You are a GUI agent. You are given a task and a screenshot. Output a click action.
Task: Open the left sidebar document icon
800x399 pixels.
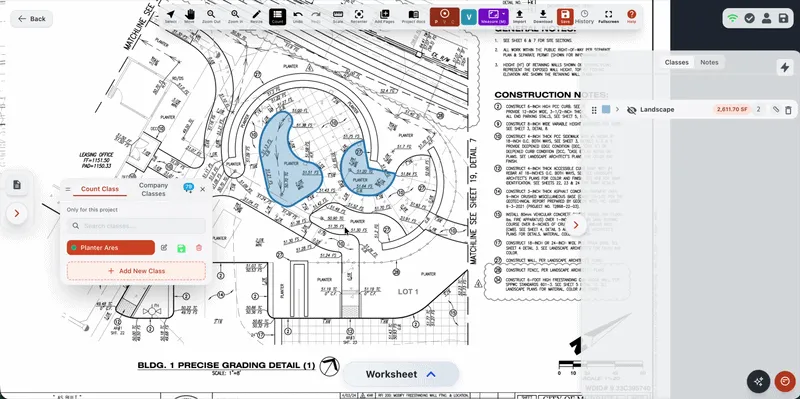[x=17, y=185]
